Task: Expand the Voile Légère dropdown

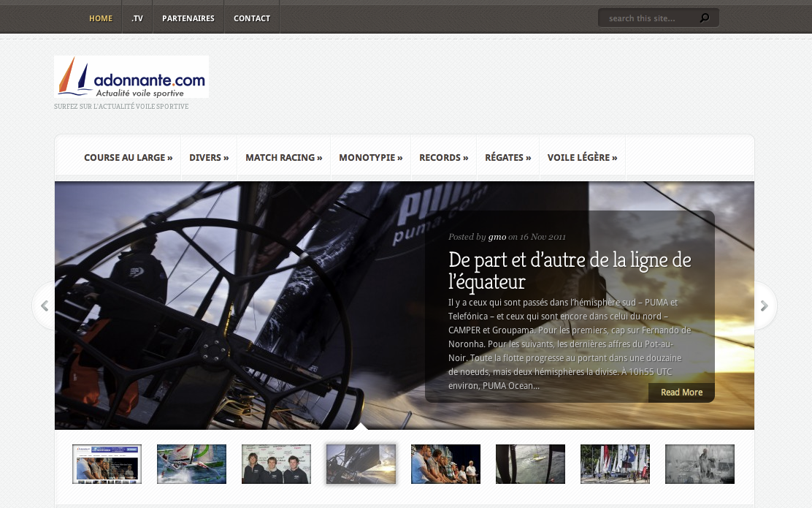Action: [x=582, y=157]
